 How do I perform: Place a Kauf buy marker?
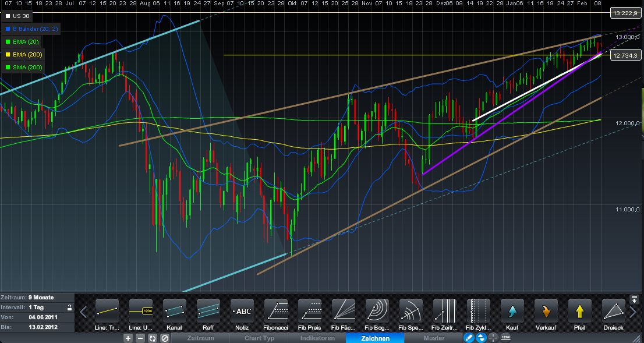512,311
